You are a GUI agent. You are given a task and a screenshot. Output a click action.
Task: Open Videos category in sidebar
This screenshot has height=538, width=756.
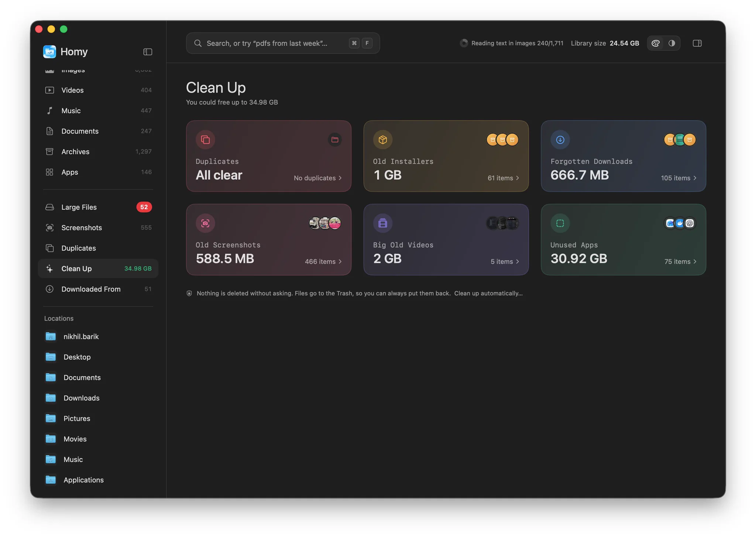(x=98, y=90)
